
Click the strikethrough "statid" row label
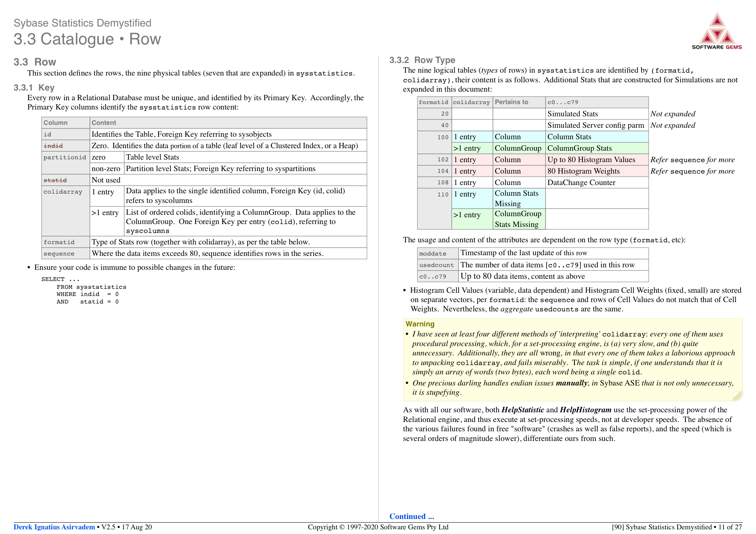[x=55, y=180]
